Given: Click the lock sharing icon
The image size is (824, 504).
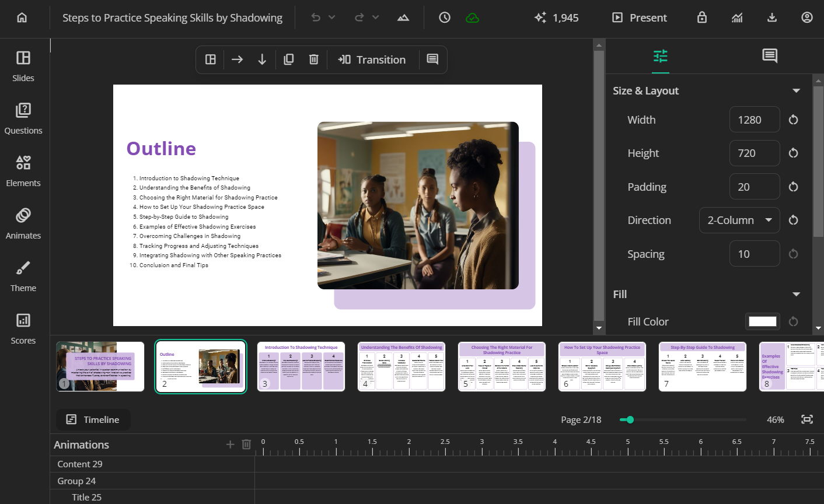Looking at the screenshot, I should coord(702,17).
